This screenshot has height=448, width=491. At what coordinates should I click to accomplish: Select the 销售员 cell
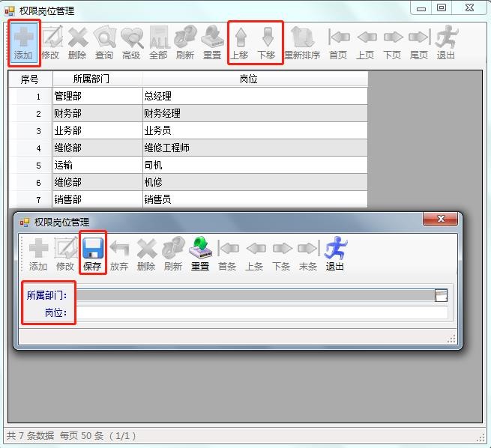tap(255, 199)
